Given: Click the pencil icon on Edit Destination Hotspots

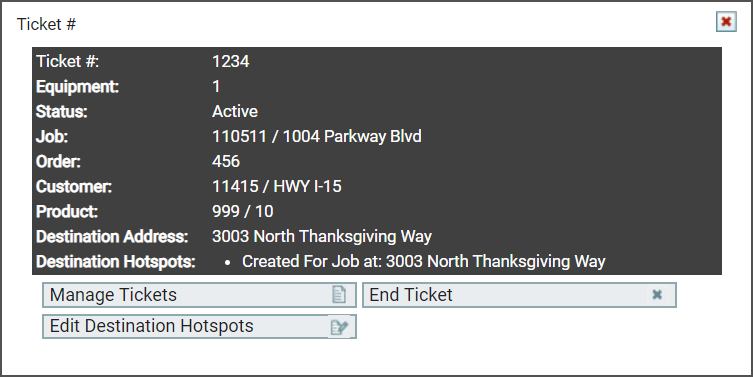Looking at the screenshot, I should click(340, 327).
